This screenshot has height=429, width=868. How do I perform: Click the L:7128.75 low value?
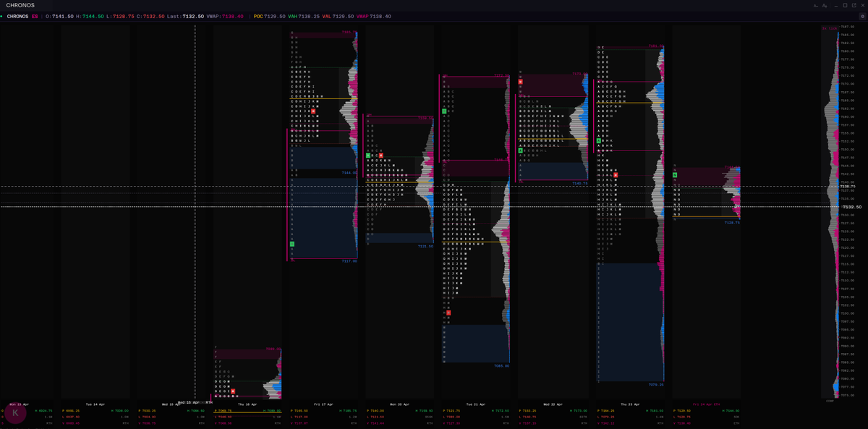tap(119, 16)
